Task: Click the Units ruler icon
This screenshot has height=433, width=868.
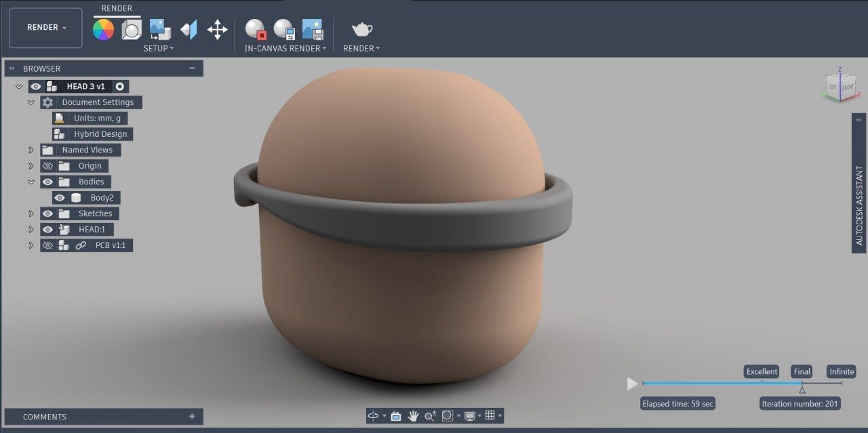Action: pyautogui.click(x=60, y=118)
